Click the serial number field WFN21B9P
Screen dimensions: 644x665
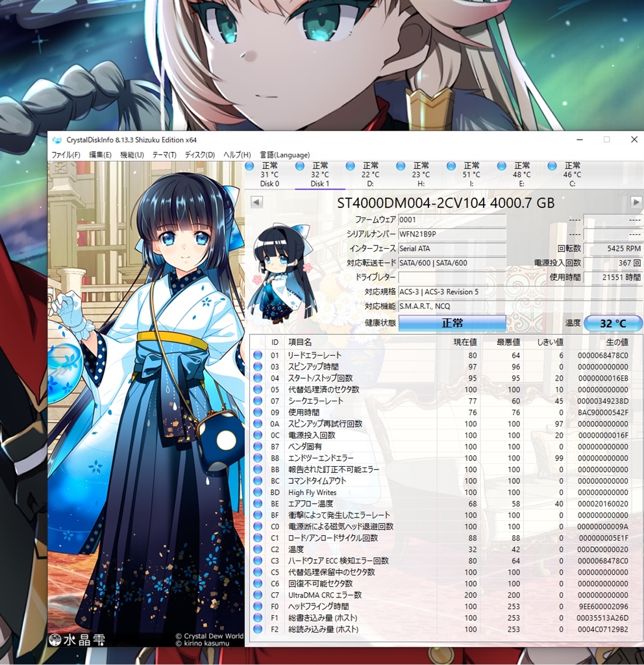click(x=452, y=234)
